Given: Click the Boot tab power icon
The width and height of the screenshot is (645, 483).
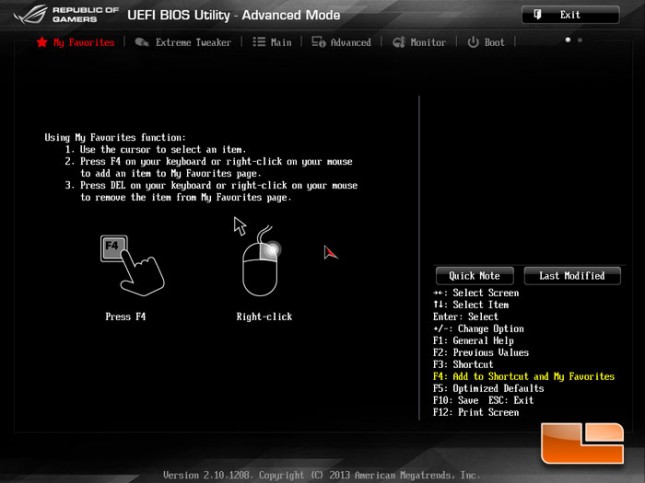Looking at the screenshot, I should point(473,42).
